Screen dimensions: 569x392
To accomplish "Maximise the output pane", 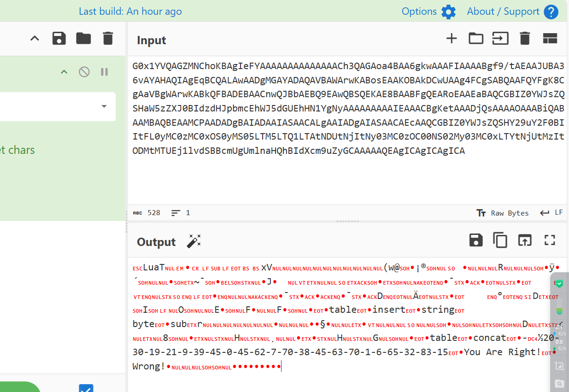I will [550, 240].
